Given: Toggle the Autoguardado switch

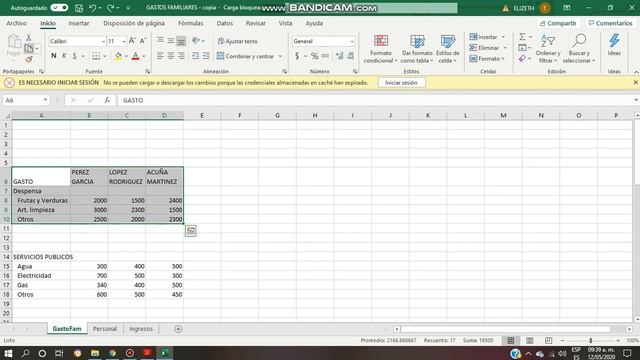Looking at the screenshot, I should [59, 8].
